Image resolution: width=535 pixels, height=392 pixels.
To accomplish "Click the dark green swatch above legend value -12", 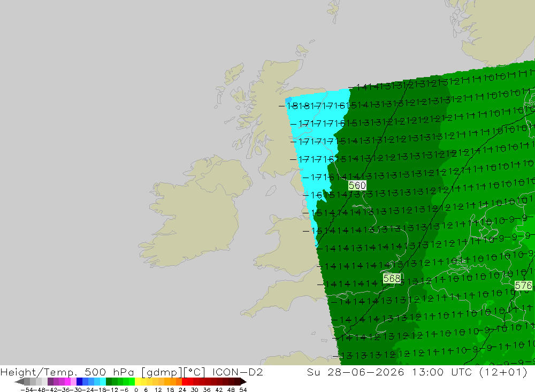I will [109, 381].
